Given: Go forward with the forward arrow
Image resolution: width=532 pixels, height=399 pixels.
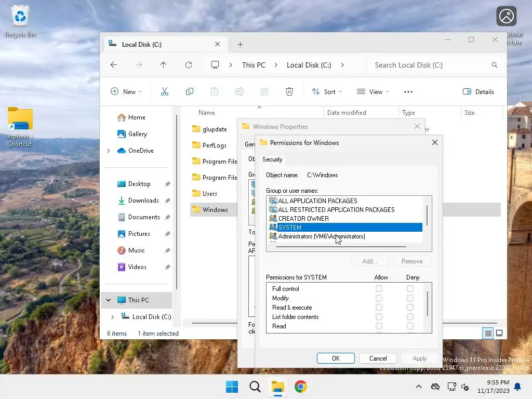Looking at the screenshot, I should (139, 65).
